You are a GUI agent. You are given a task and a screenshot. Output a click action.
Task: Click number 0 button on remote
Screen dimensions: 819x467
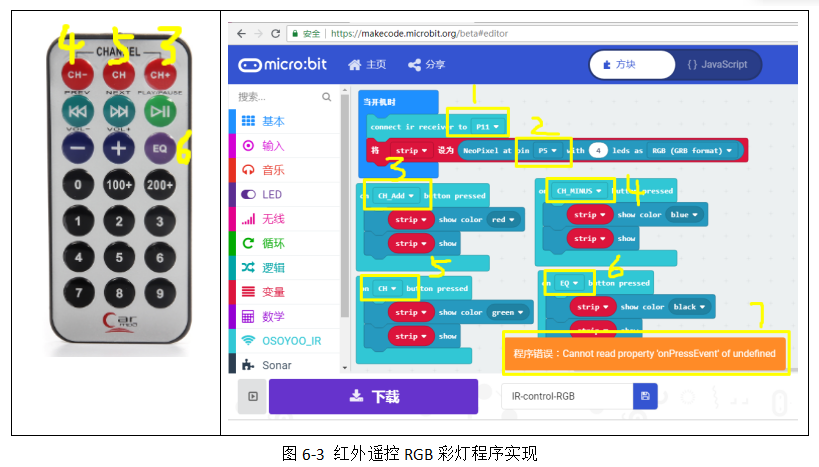(x=78, y=185)
